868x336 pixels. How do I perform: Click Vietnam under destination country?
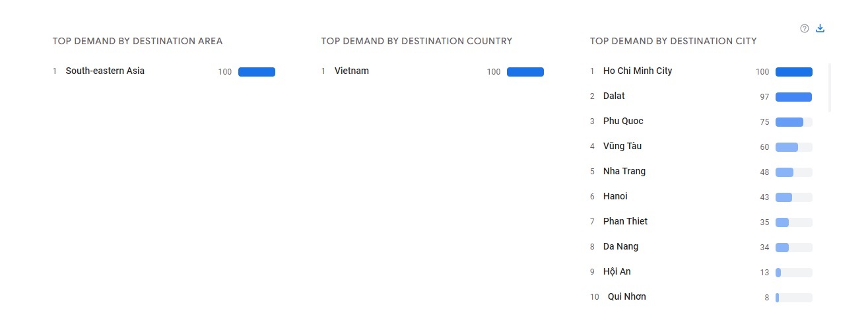351,71
